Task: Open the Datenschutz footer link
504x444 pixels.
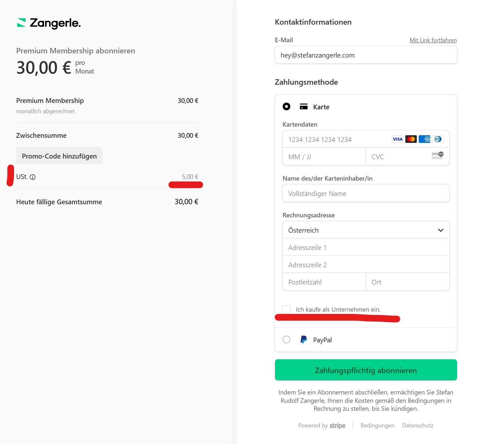Action: pyautogui.click(x=418, y=425)
